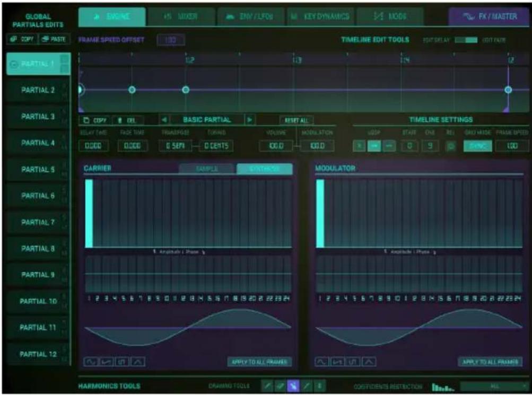Switch Carrier to Synthesis mode
Viewport: 532px width, 395px height.
coord(264,169)
